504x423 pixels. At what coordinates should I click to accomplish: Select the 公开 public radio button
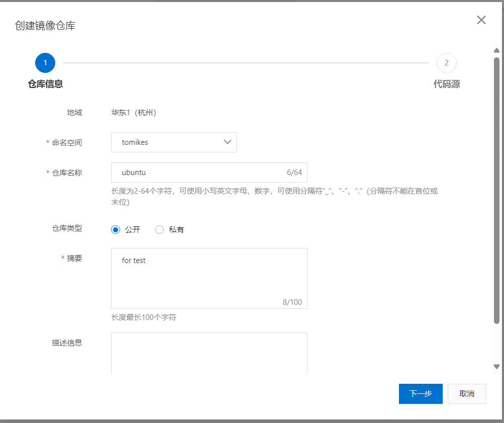coord(116,230)
